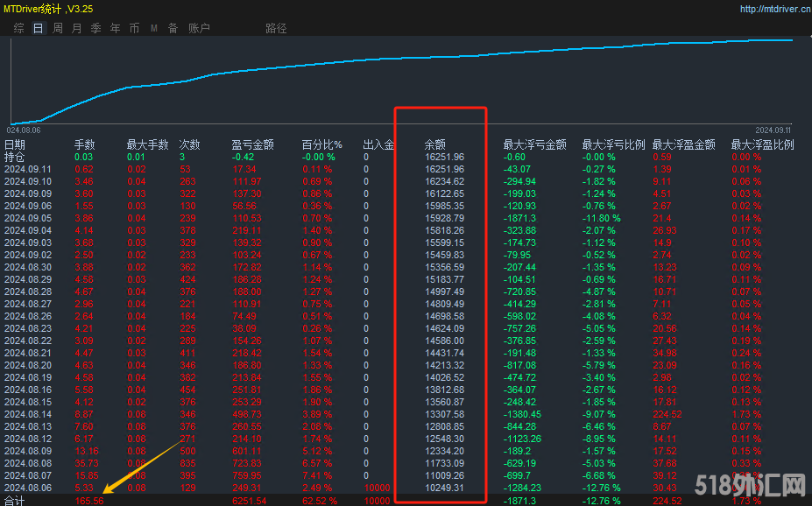
Task: Open the http://mtdriver.cn link
Action: pos(774,9)
